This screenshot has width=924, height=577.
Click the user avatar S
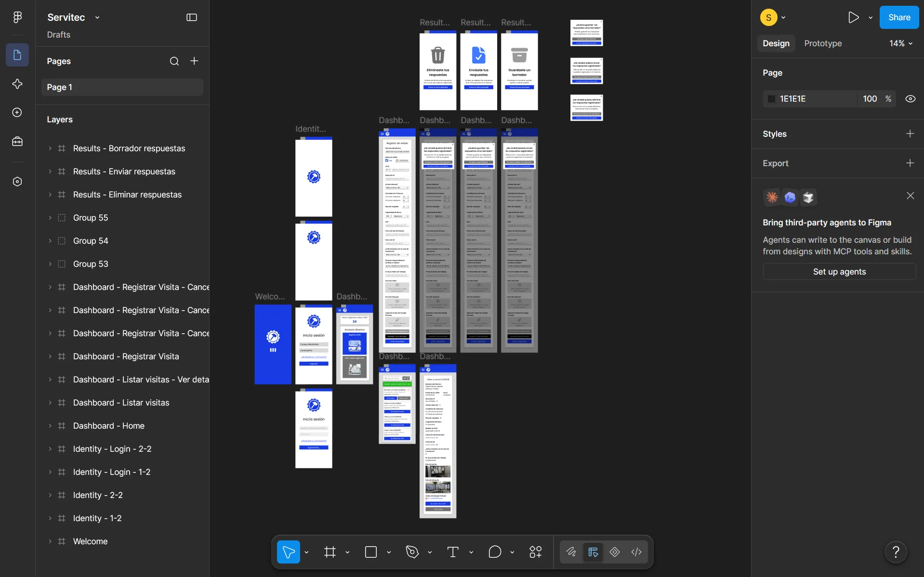[768, 17]
